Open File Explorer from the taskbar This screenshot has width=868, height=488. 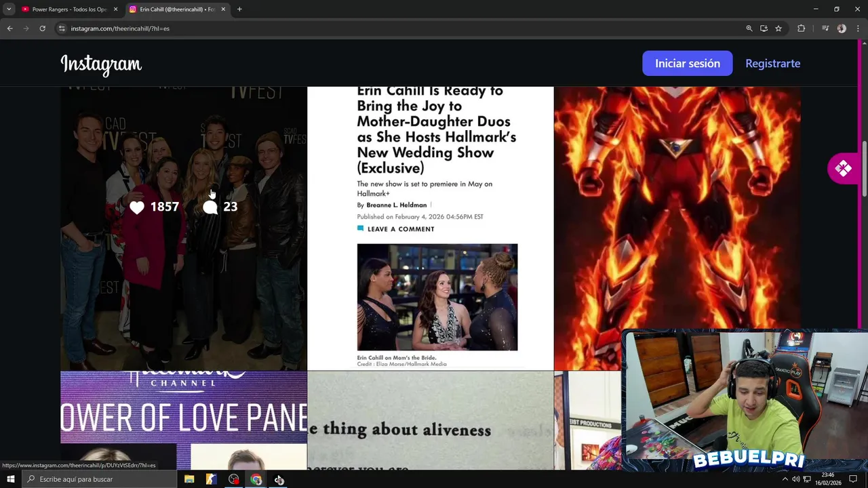[189, 479]
